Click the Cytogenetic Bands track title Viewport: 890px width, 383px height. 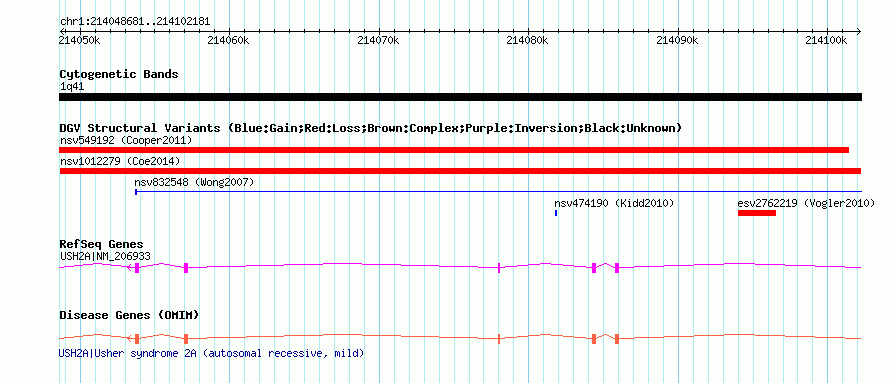(x=119, y=74)
